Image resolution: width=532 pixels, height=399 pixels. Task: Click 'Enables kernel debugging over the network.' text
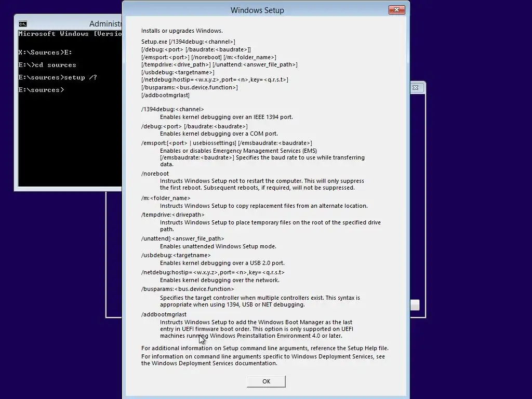[220, 280]
